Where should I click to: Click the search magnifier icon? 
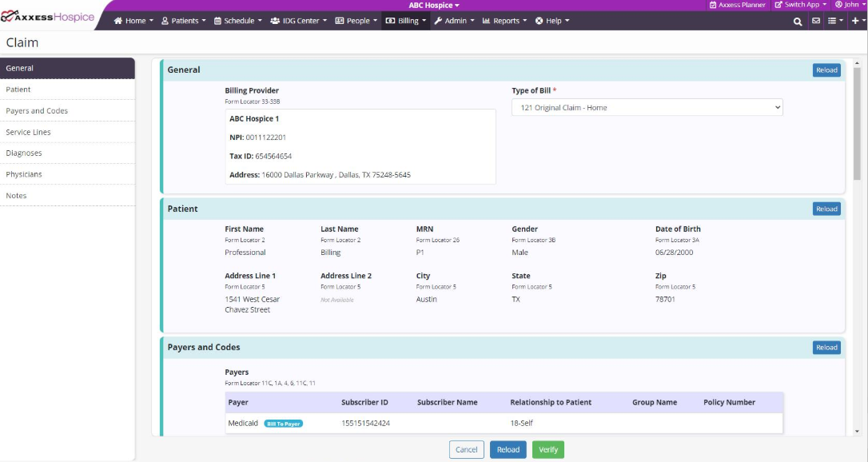(x=798, y=22)
